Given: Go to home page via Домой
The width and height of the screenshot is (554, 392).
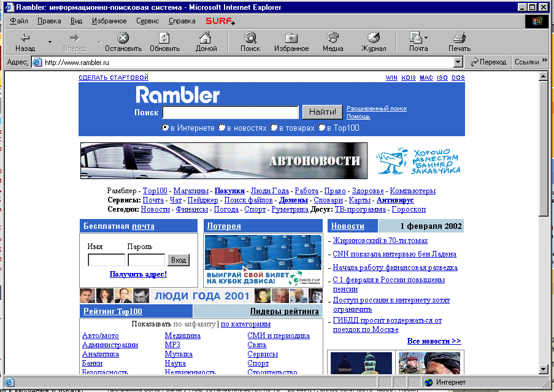Looking at the screenshot, I should [x=206, y=42].
